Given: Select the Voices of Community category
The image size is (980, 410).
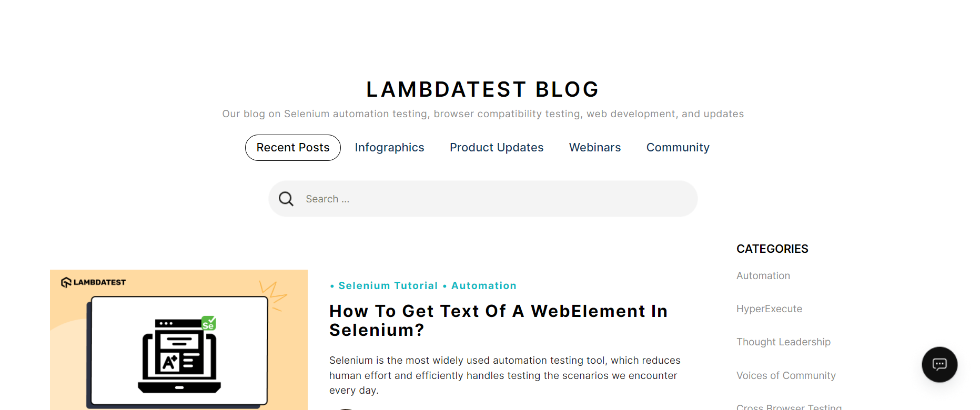Looking at the screenshot, I should pos(786,375).
